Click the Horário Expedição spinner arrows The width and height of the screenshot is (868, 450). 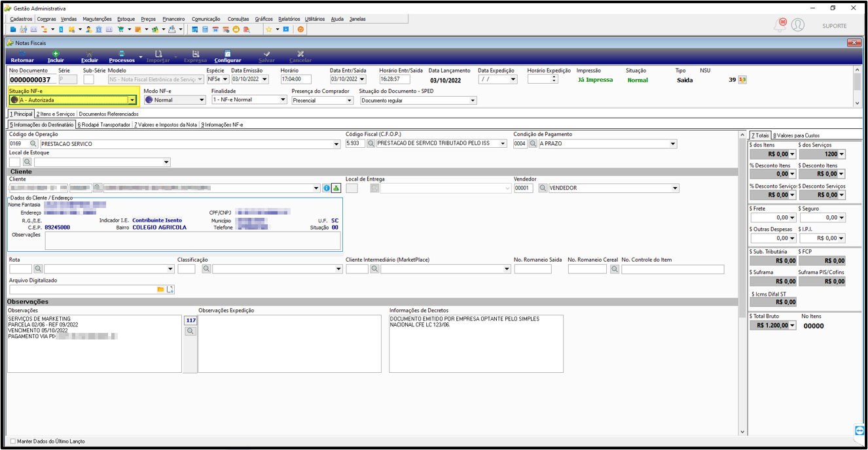pos(554,79)
